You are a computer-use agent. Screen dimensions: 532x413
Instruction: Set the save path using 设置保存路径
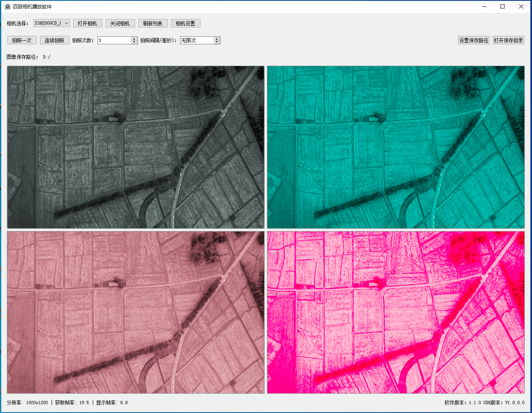[474, 40]
